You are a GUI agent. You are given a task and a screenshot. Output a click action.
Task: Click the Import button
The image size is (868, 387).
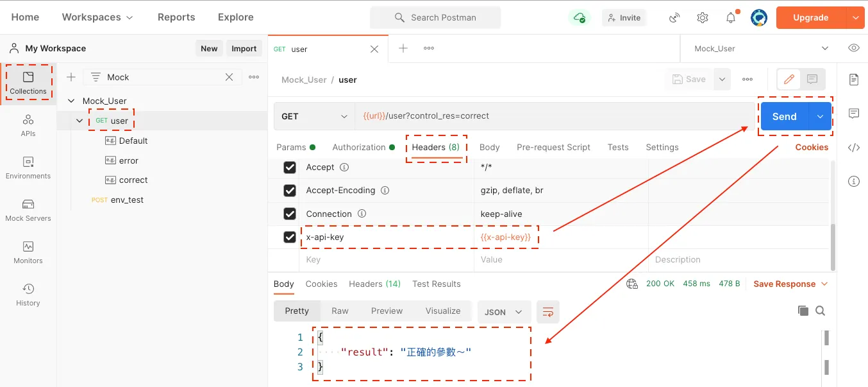coord(244,48)
